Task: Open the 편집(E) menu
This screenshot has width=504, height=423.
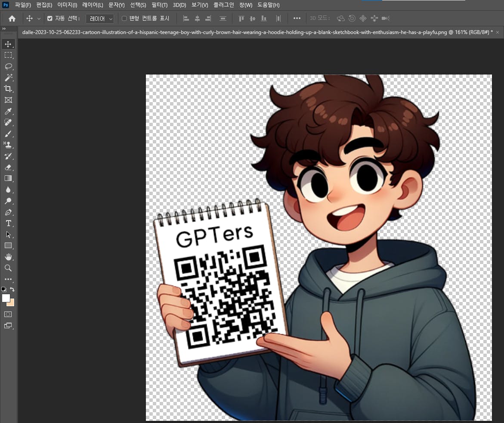Action: pyautogui.click(x=44, y=5)
